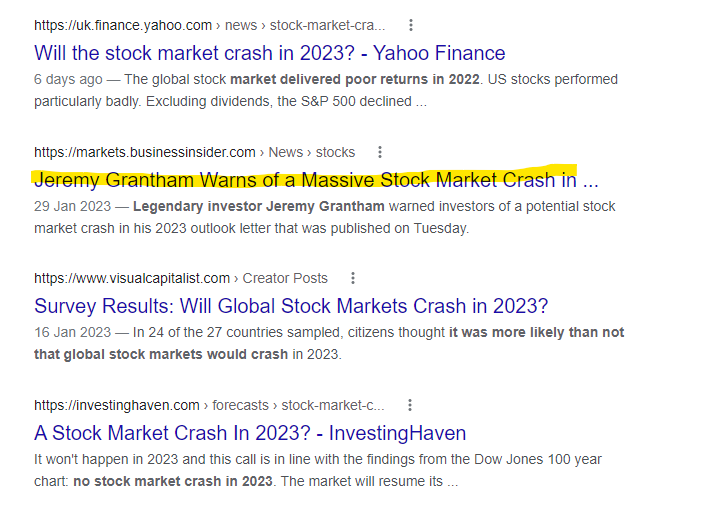Open the three-dot menu beside investinghaven.com result

pos(410,405)
